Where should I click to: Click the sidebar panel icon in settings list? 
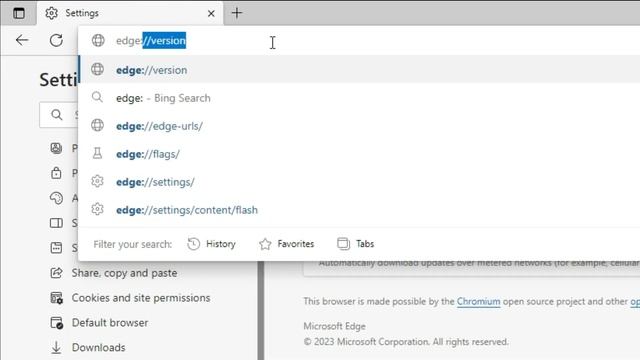coord(56,223)
